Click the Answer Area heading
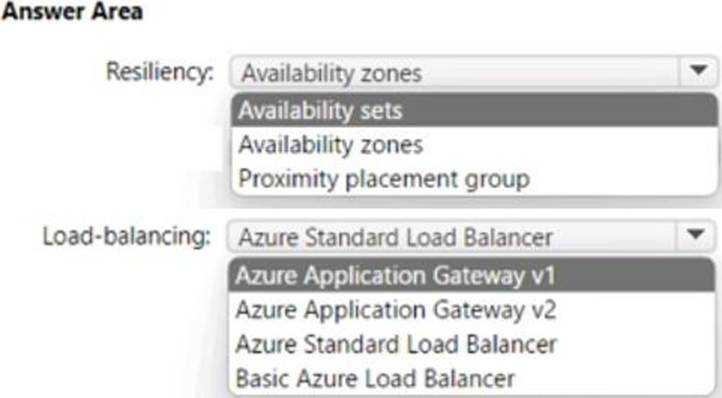 [x=72, y=11]
